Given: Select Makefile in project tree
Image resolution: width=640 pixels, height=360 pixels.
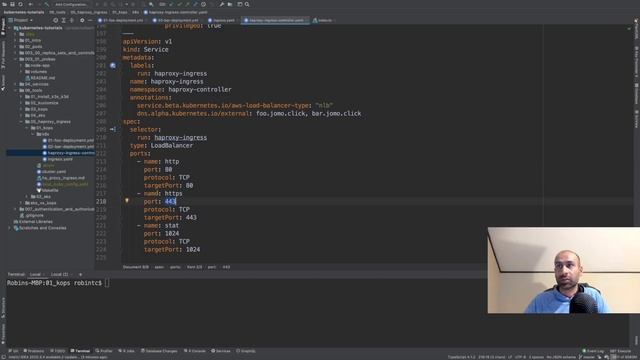Looking at the screenshot, I should (x=48, y=191).
